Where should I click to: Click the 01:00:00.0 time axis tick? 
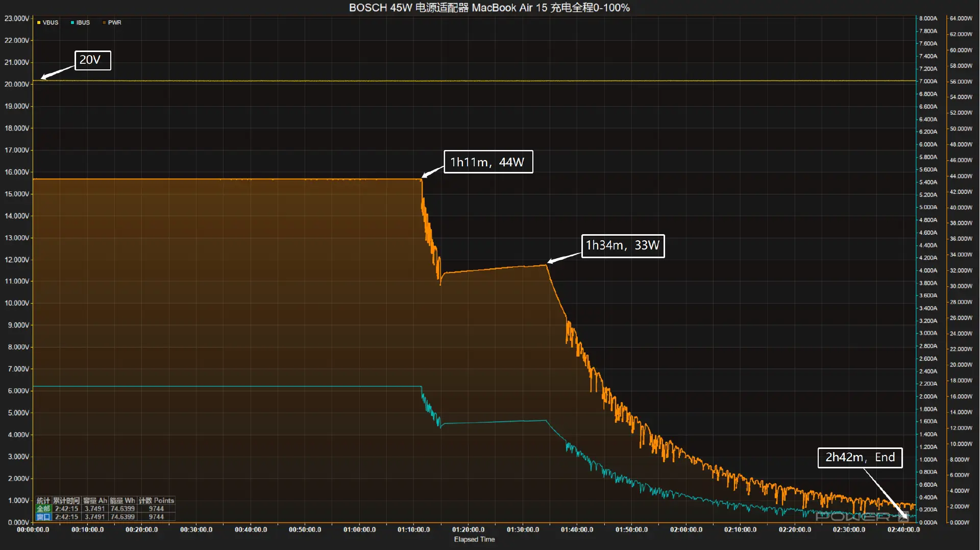tap(359, 530)
